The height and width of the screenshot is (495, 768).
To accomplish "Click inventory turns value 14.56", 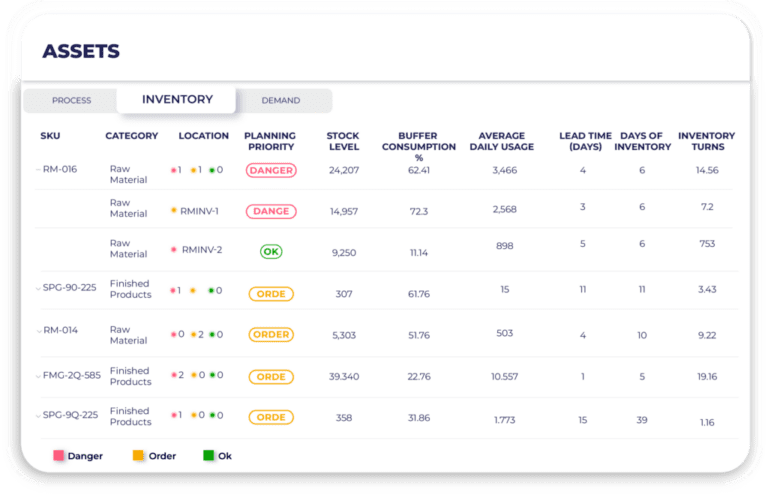I will 707,170.
